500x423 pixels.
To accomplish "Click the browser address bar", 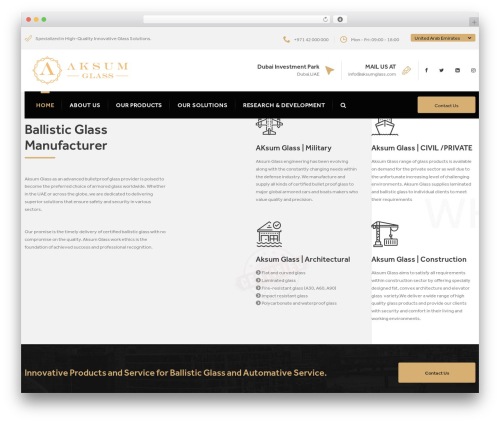I will tap(237, 19).
